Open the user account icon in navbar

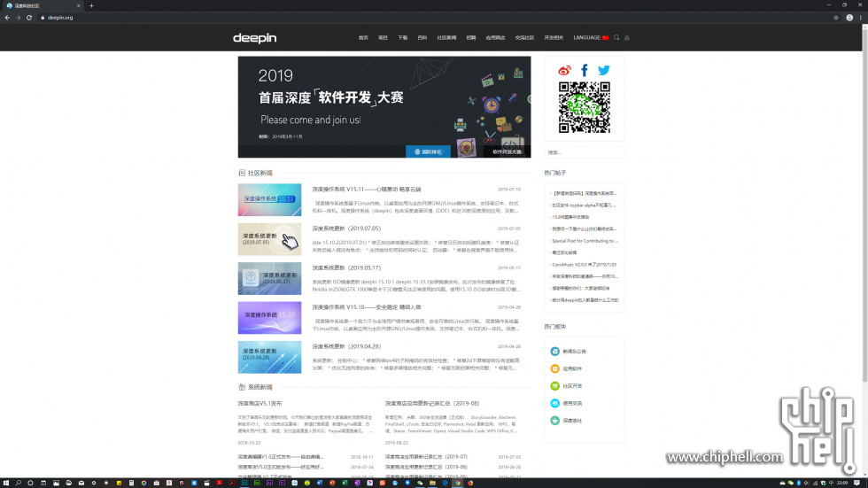pyautogui.click(x=627, y=37)
